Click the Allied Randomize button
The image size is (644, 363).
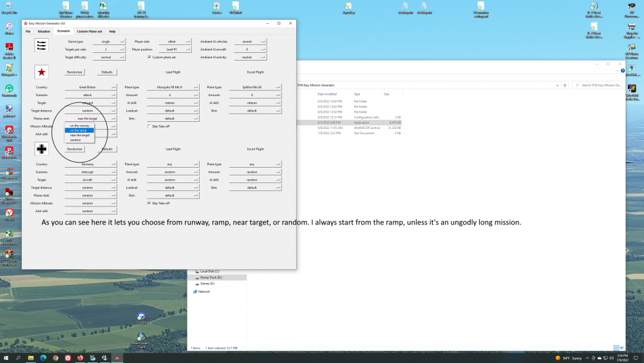point(74,72)
